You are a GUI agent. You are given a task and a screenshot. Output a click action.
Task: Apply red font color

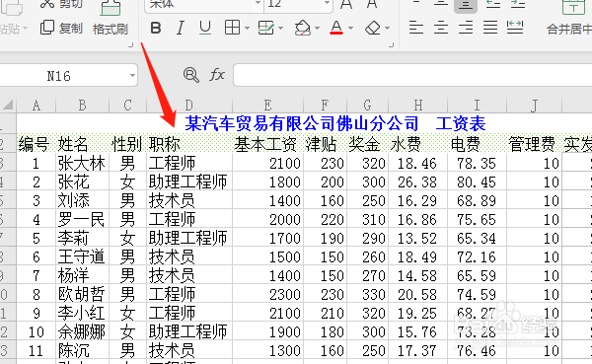(336, 28)
